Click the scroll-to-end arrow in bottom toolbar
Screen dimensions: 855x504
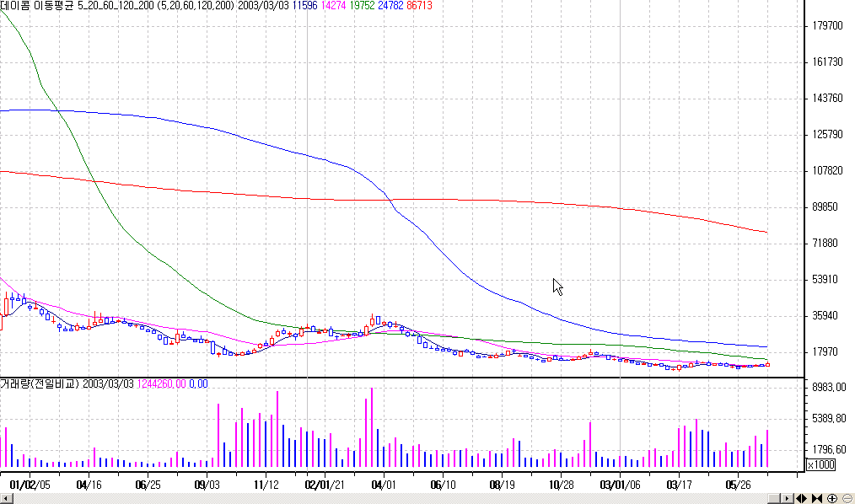pyautogui.click(x=821, y=497)
